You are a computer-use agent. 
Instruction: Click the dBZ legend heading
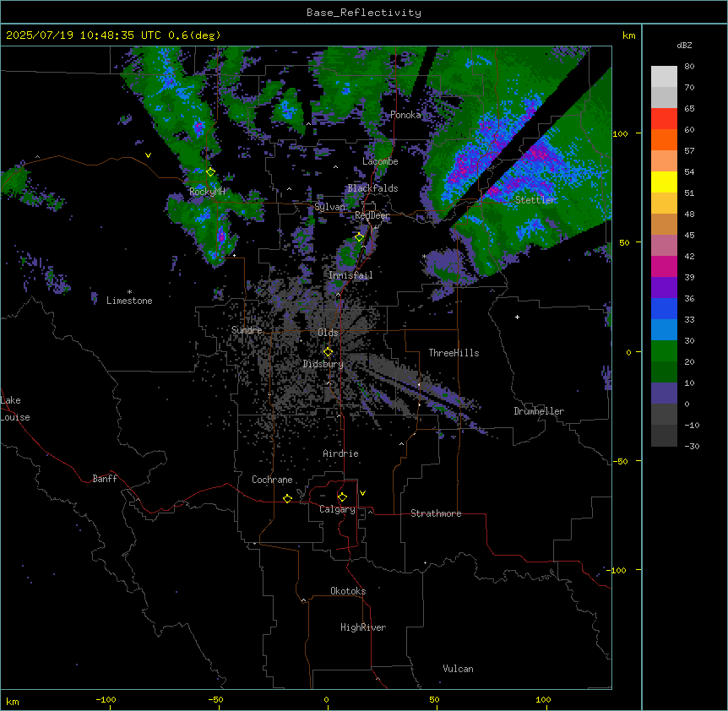(684, 45)
